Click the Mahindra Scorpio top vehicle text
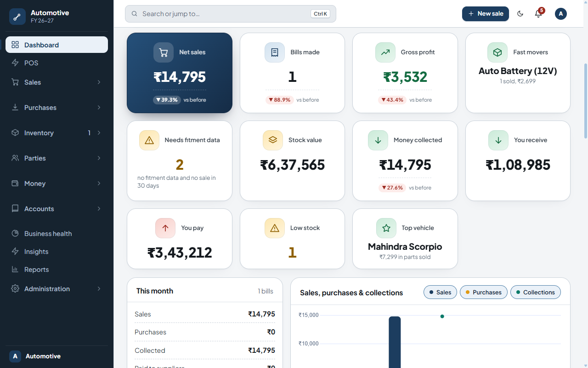Image resolution: width=588 pixels, height=368 pixels. (x=405, y=247)
